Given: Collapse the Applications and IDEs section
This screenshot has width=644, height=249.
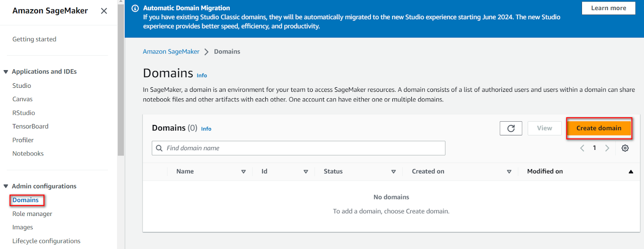Looking at the screenshot, I should pos(6,72).
